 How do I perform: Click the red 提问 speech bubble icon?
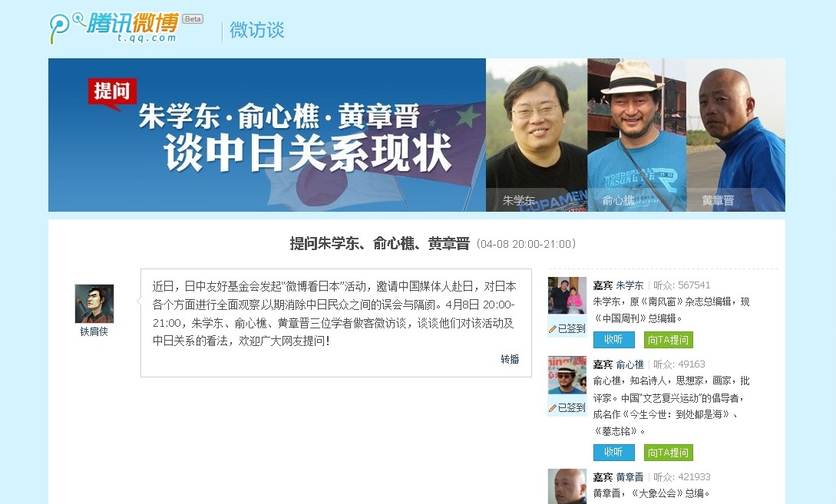coord(112,94)
